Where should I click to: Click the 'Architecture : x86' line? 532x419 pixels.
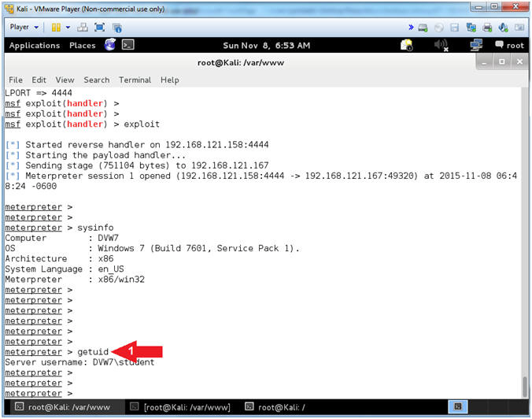click(59, 259)
